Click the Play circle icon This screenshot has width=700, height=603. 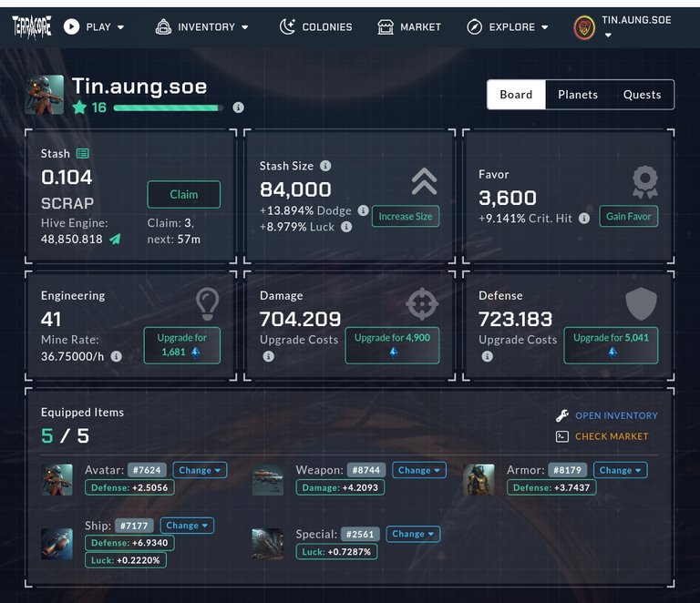71,26
